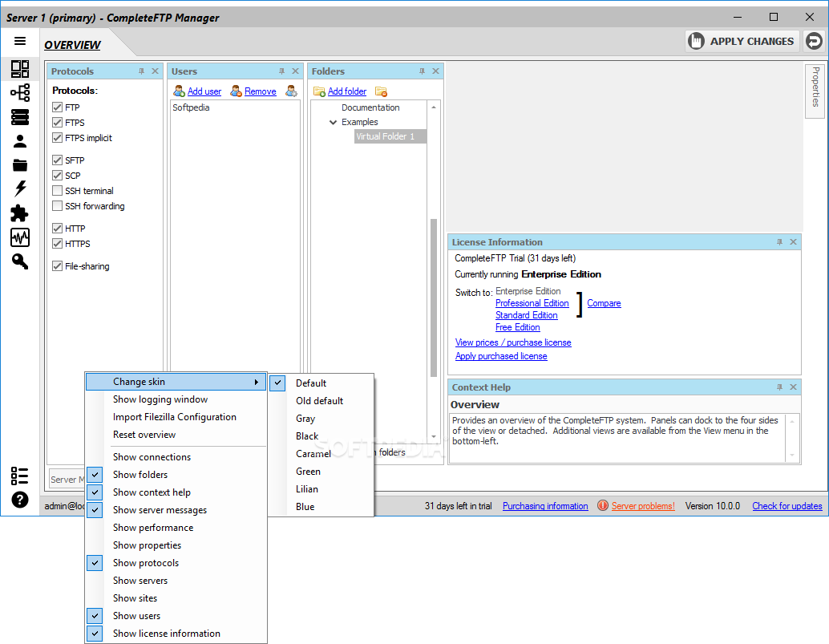This screenshot has width=829, height=644.
Task: Select the Overview dashboard sidebar icon
Action: click(x=20, y=69)
